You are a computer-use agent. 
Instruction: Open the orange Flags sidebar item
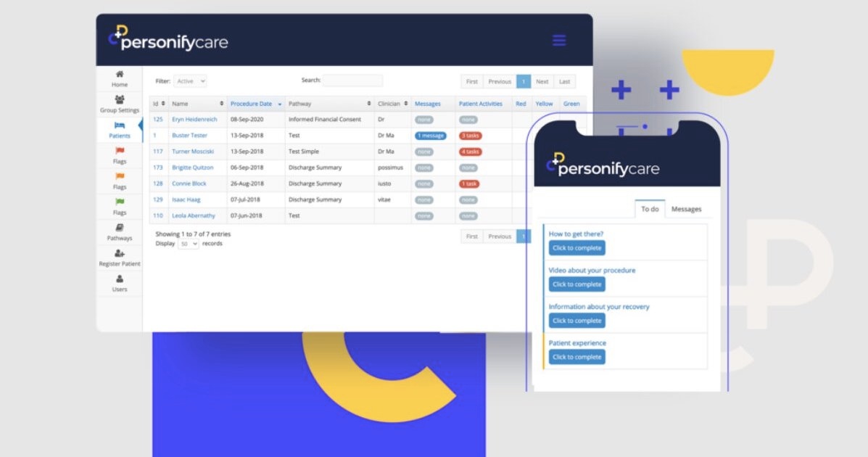coord(120,181)
